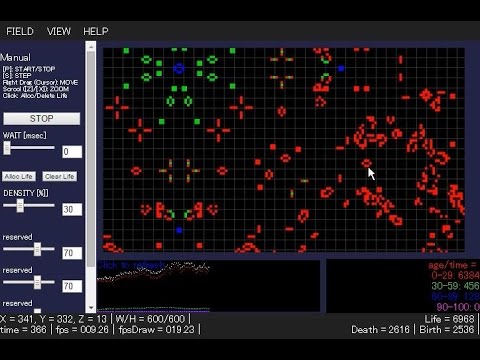This screenshot has width=480, height=360.
Task: Click 'Life = 6968' in status bar
Action: 449,319
